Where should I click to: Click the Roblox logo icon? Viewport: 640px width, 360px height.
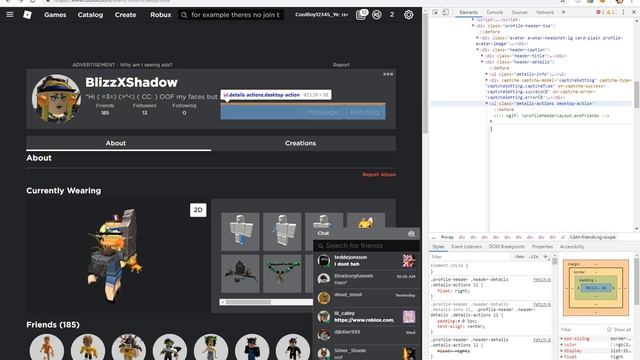click(x=27, y=15)
